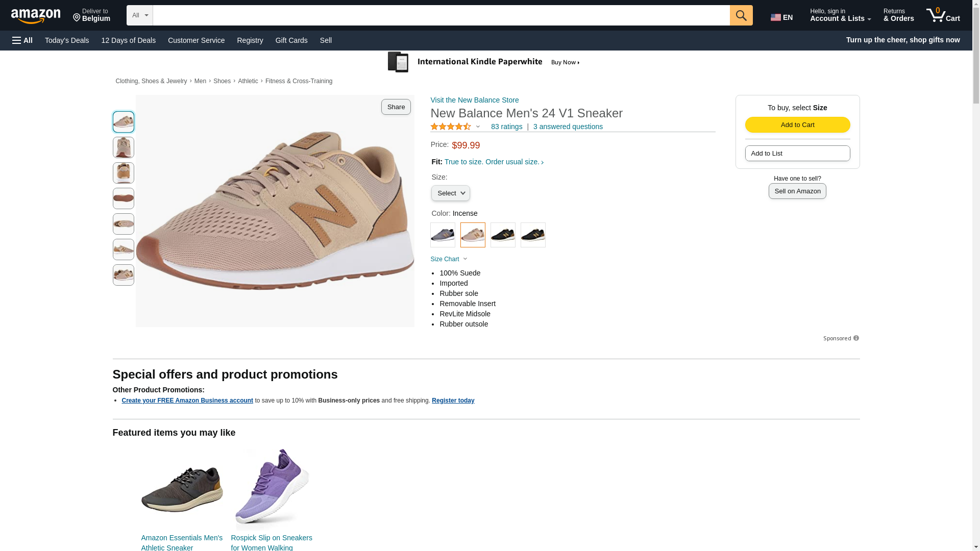Open the shopping cart
980x551 pixels.
click(x=943, y=15)
